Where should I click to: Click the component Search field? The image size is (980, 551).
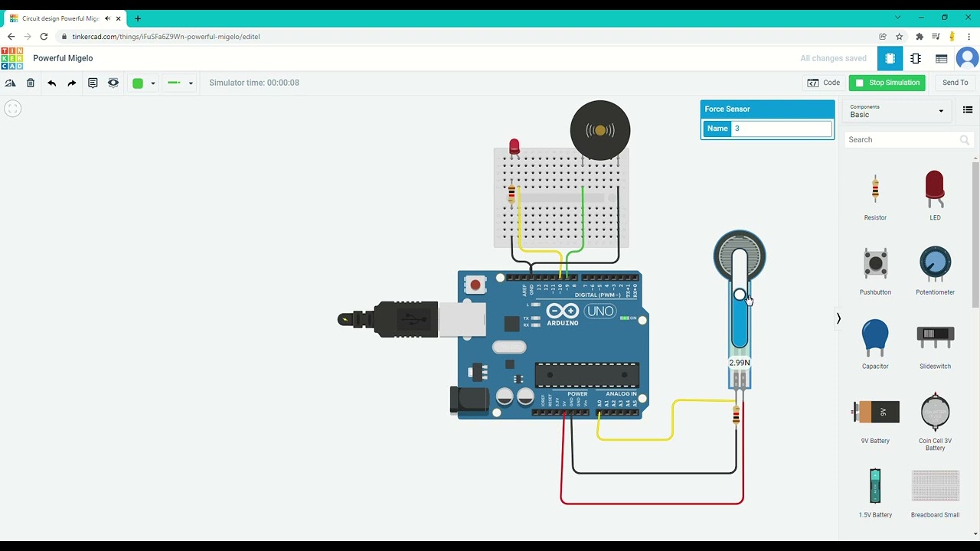point(909,139)
